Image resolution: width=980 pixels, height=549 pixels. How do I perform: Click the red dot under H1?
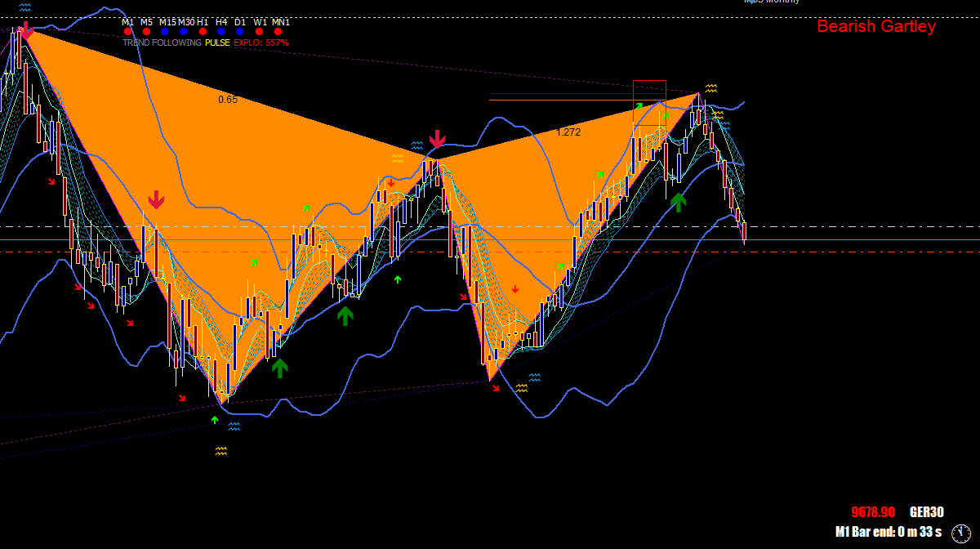click(203, 31)
